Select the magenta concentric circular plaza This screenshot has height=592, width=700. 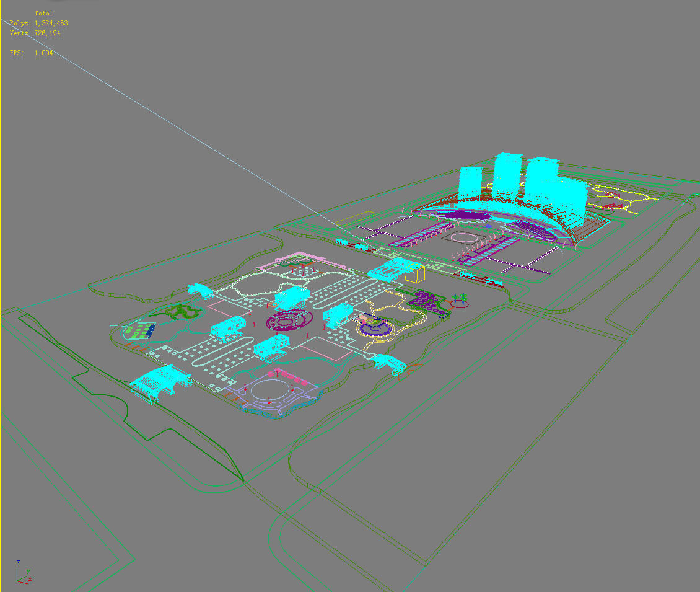(x=289, y=320)
